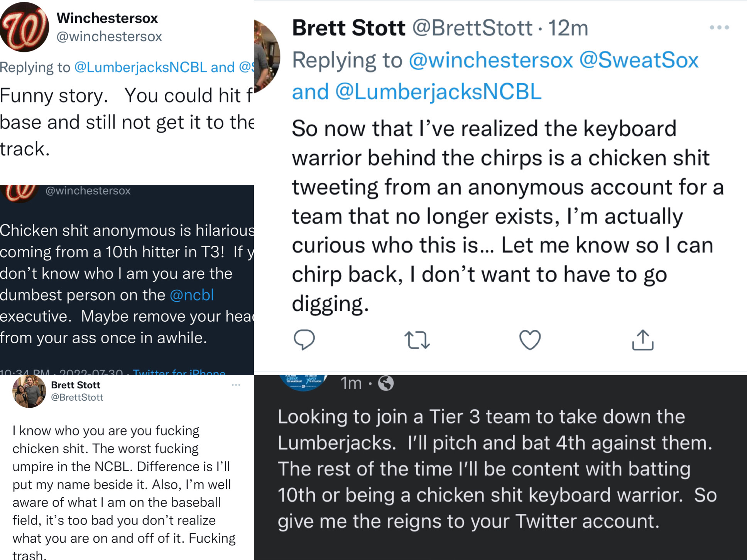Image resolution: width=747 pixels, height=560 pixels.
Task: Click the partially visible avatar of the large tweet
Action: tap(267, 56)
